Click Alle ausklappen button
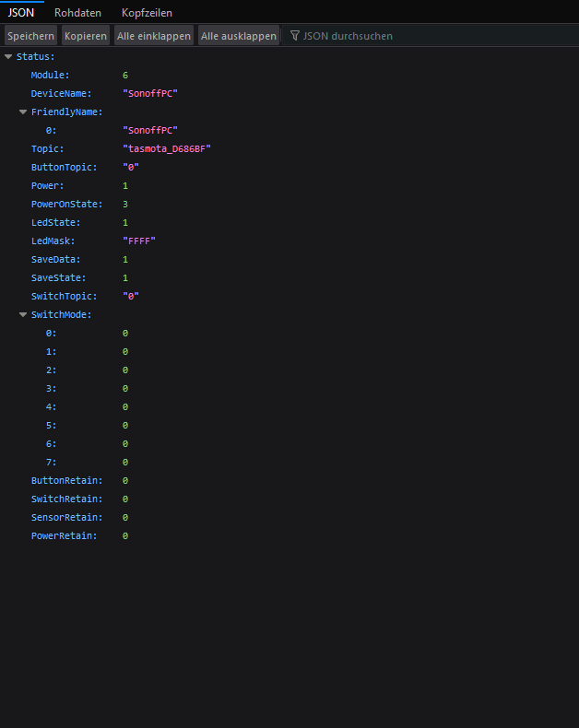The image size is (579, 728). click(239, 36)
